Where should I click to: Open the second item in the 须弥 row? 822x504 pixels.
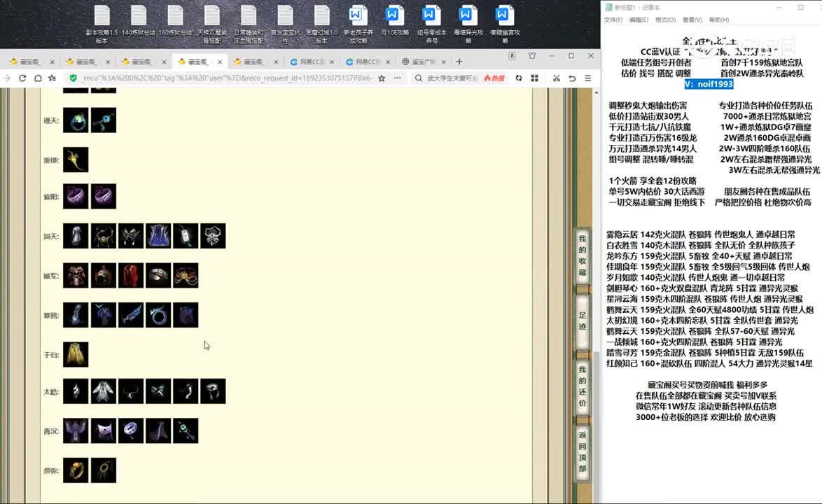click(103, 470)
